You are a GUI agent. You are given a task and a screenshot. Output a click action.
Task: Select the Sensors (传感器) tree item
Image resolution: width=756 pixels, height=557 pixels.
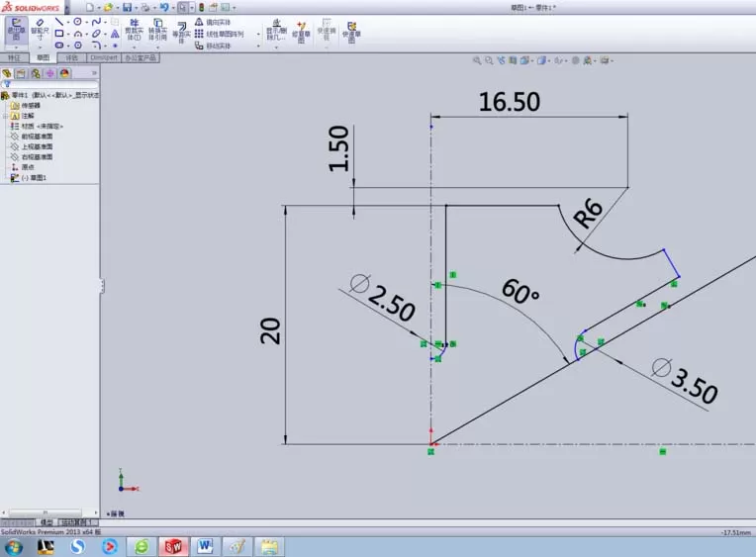point(26,106)
